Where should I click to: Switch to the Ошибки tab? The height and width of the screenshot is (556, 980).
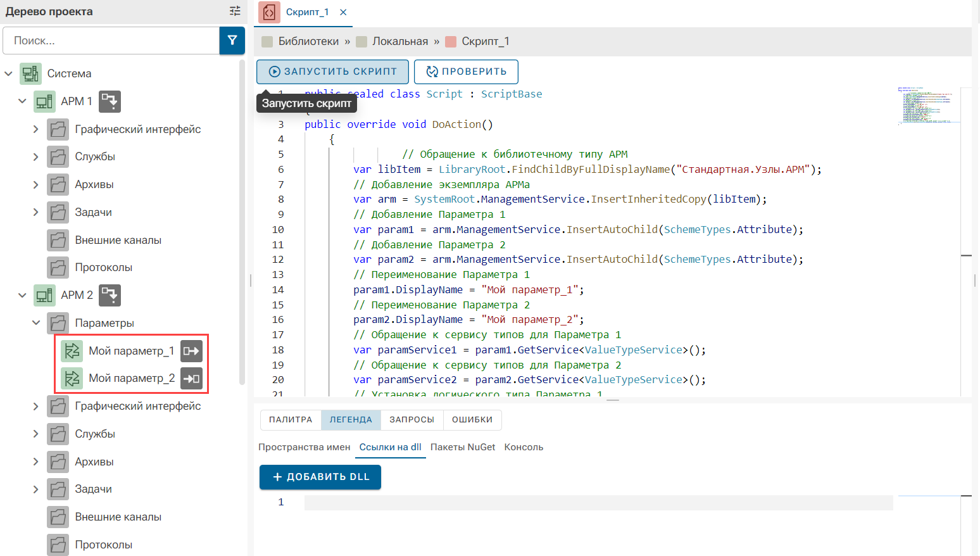(472, 420)
